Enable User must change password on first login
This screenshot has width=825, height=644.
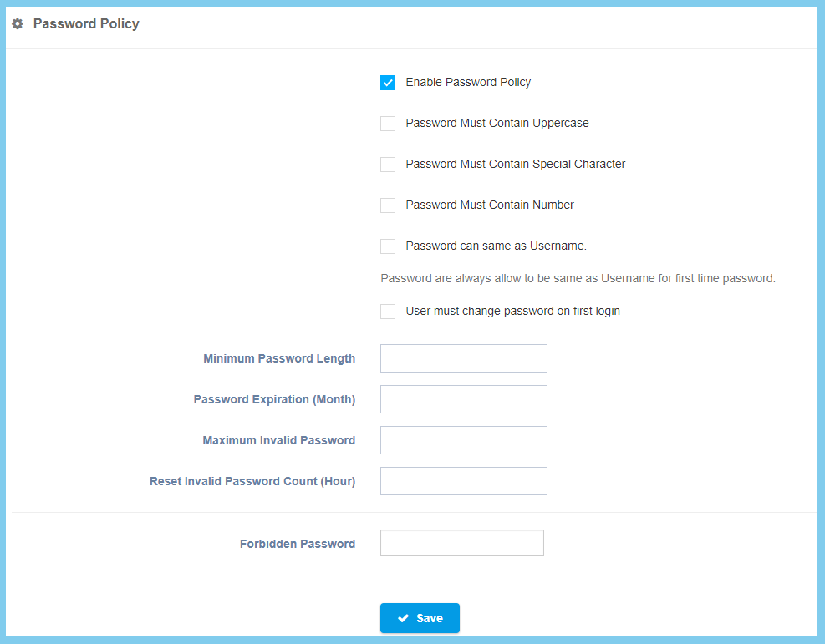tap(388, 312)
